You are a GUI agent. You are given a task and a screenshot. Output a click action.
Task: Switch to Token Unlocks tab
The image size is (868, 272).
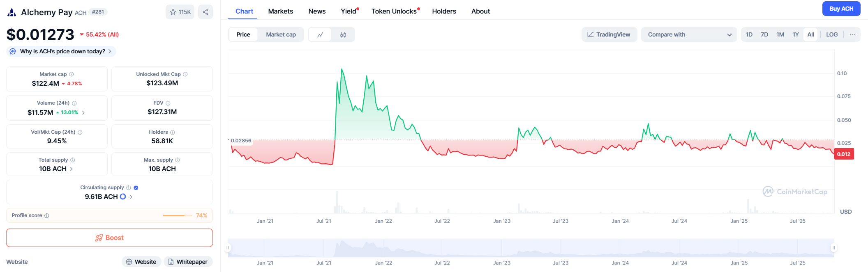tap(394, 11)
